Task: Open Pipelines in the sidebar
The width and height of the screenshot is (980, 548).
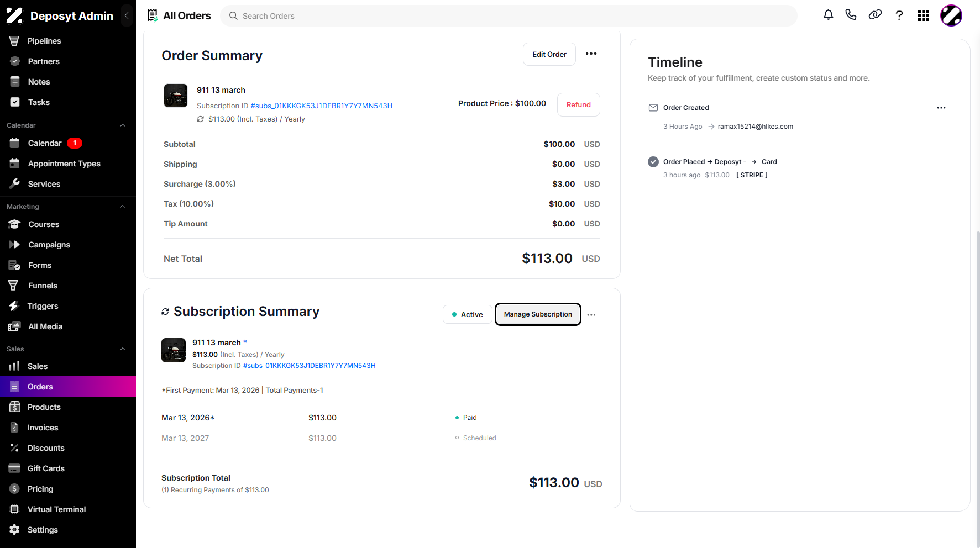Action: click(68, 41)
